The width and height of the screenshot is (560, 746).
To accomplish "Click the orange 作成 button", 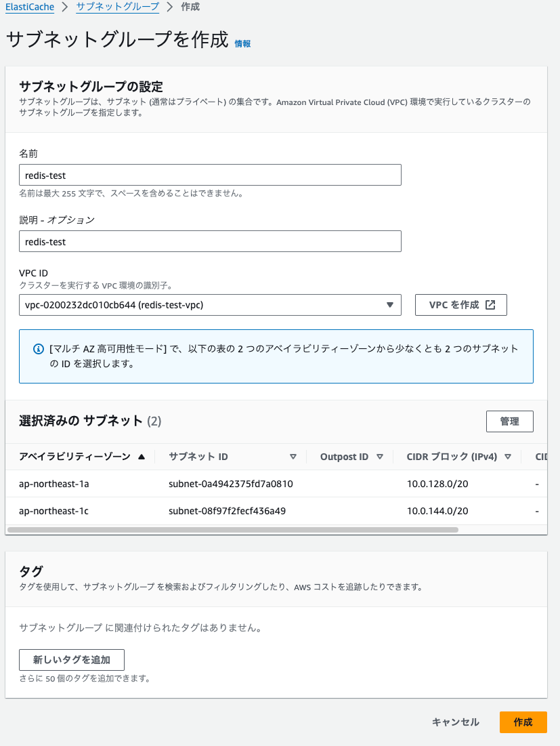I will (523, 722).
